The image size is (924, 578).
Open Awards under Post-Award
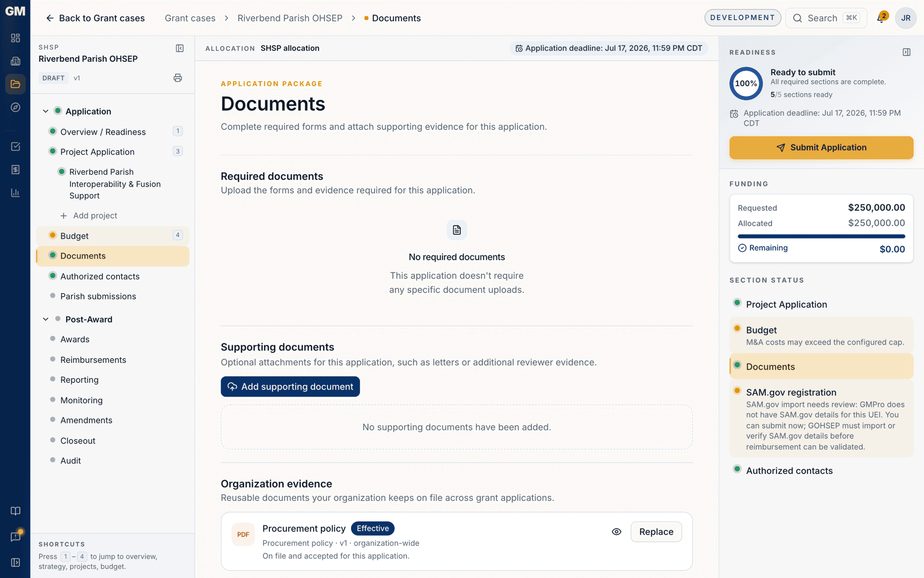tap(113, 340)
